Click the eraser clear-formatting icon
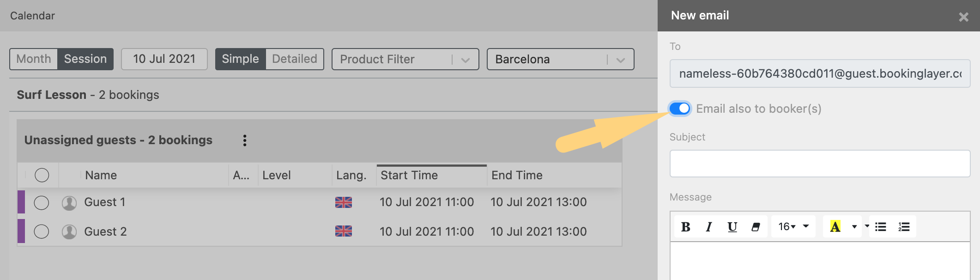The image size is (980, 280). point(756,227)
